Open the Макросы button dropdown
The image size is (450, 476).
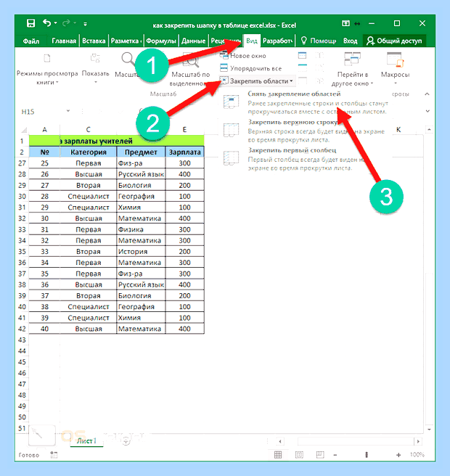pyautogui.click(x=395, y=69)
